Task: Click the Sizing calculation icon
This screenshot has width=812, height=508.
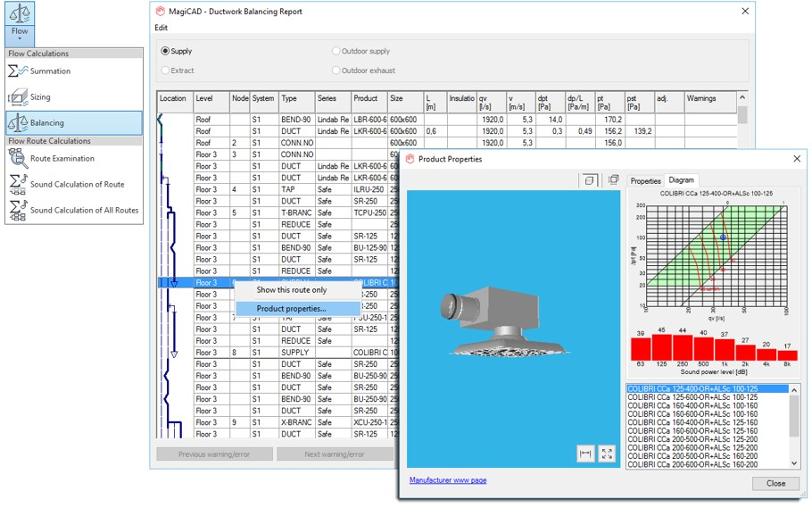Action: (18, 97)
